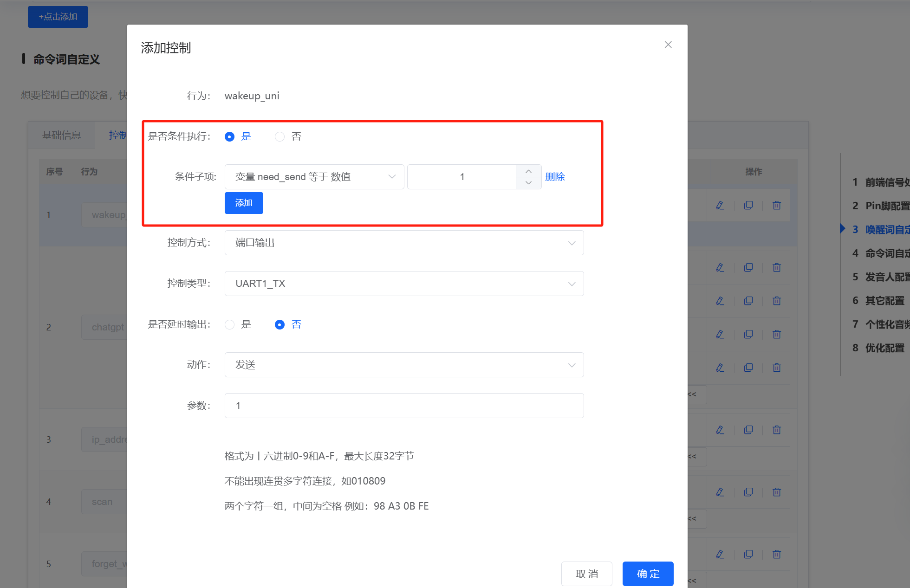Go to sidebar item 1 前端信号处理

pyautogui.click(x=880, y=182)
